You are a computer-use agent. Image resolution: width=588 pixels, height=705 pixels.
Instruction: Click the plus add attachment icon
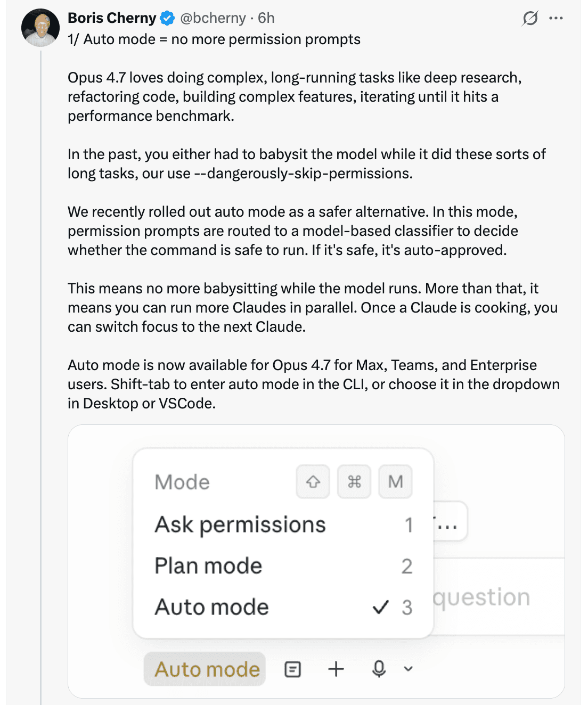pos(336,669)
